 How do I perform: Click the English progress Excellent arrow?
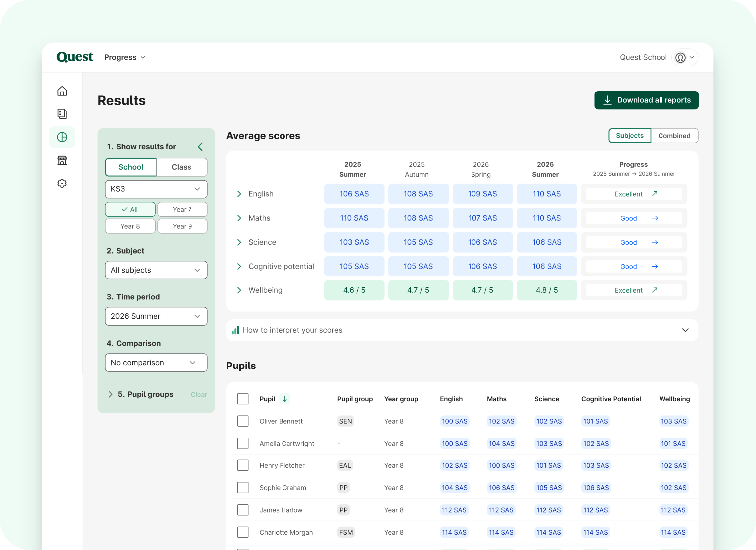click(655, 194)
